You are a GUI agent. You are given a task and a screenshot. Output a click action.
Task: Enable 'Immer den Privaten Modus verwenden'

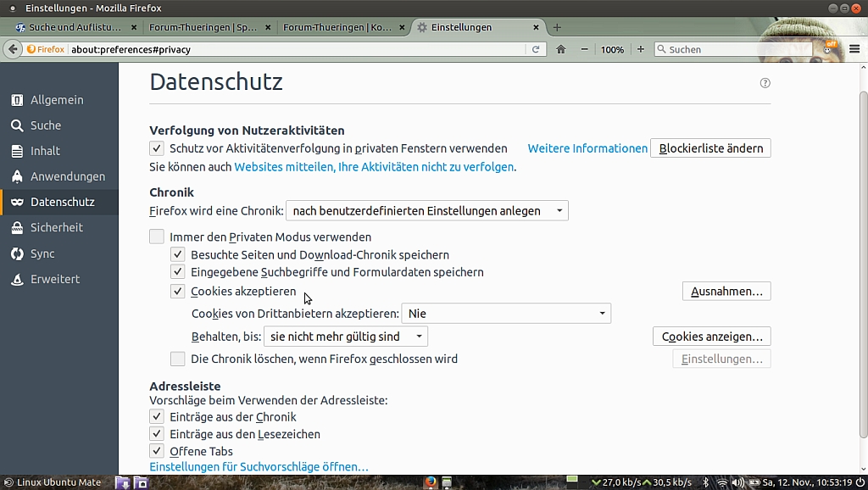157,237
